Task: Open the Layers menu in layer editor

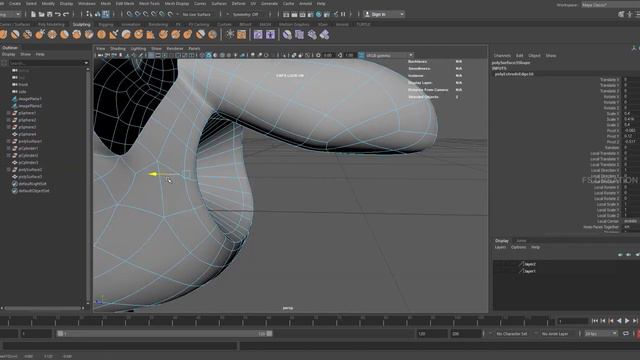Action: (500, 247)
